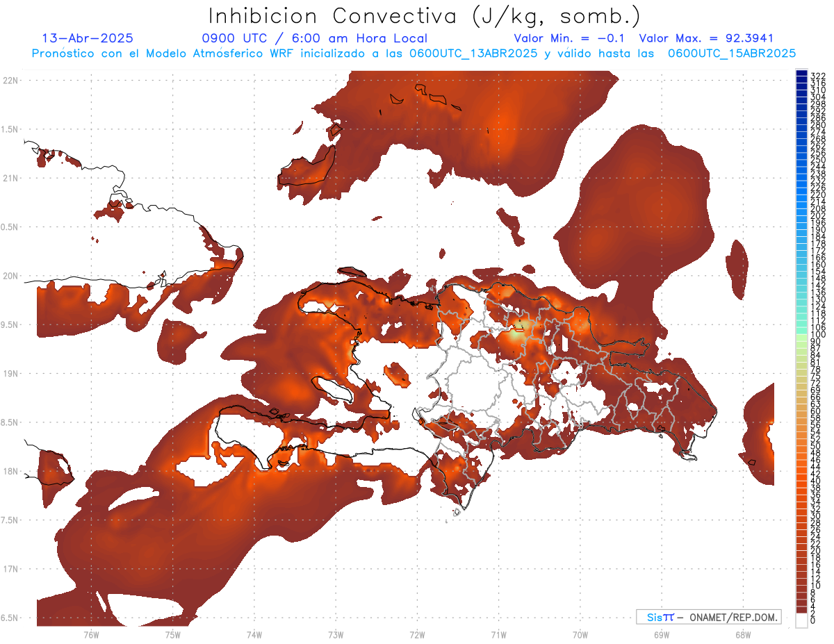Viewport: 834px width, 644px height.
Task: Click the '18N' latitude label
Action: pos(10,471)
